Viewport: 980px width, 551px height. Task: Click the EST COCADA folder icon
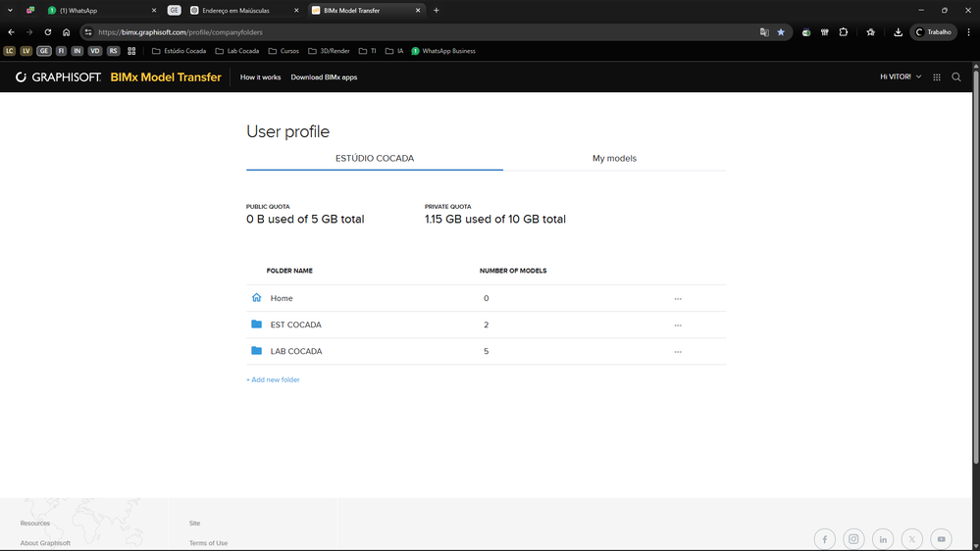click(x=256, y=325)
